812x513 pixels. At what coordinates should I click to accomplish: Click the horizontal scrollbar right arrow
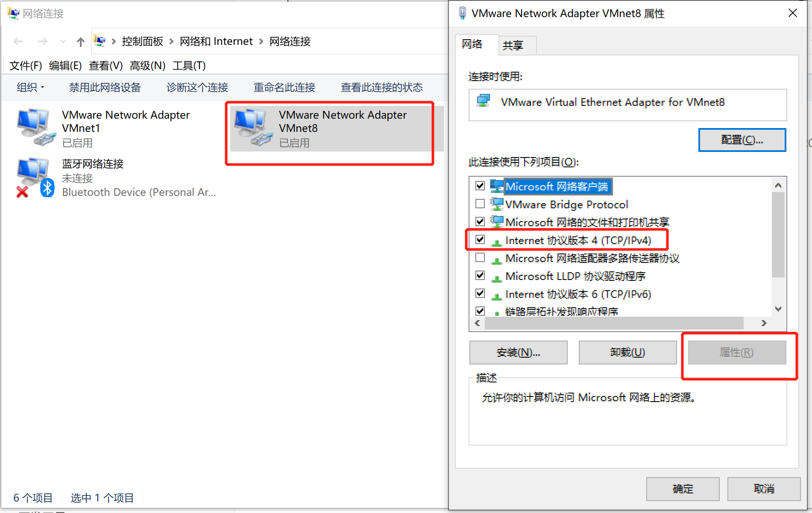point(764,323)
